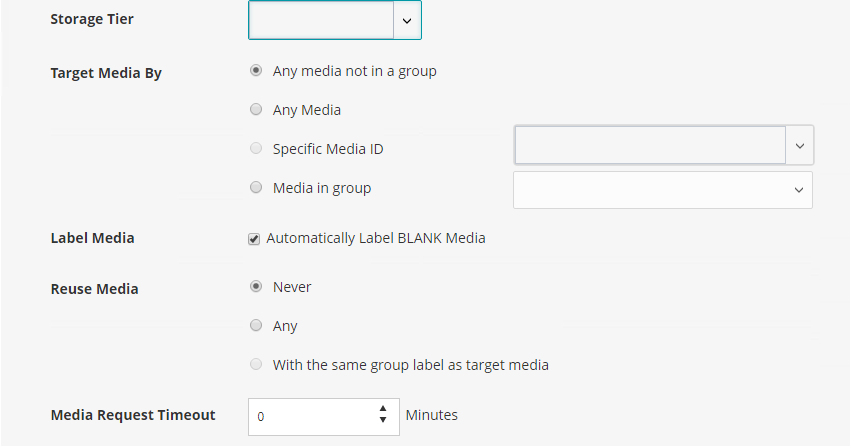Click the Media Request Timeout number field

click(x=310, y=416)
